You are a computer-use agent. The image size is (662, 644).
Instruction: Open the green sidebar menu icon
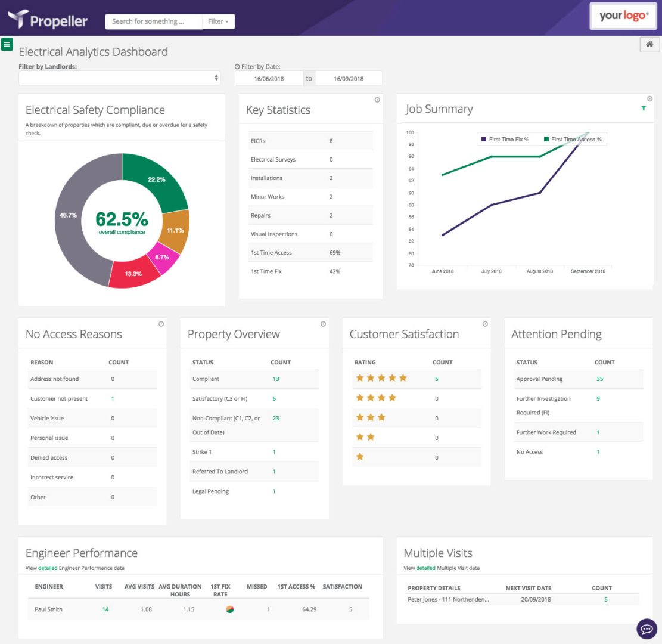[7, 44]
